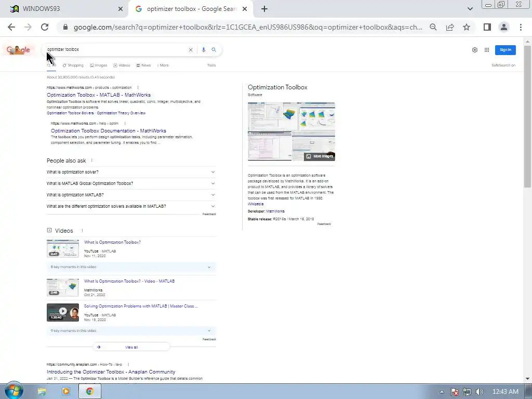Open the network tray icon

[x=467, y=392]
